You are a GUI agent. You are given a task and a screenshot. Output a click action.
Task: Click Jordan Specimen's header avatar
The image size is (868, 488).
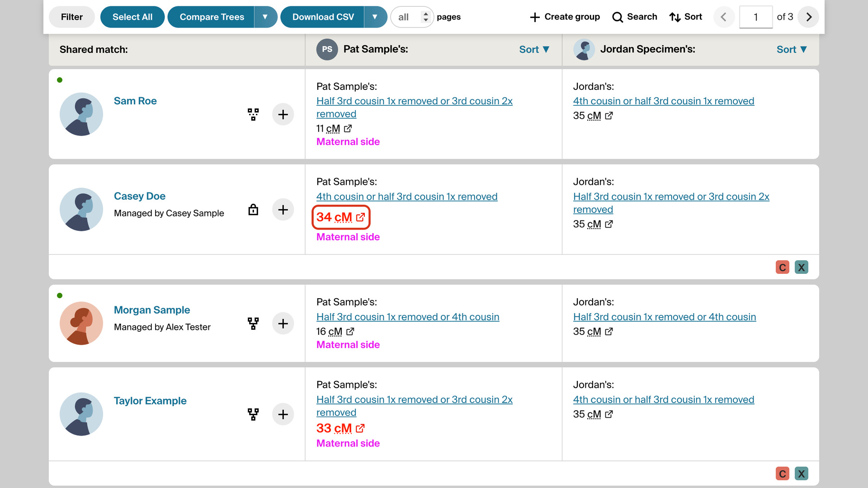584,50
